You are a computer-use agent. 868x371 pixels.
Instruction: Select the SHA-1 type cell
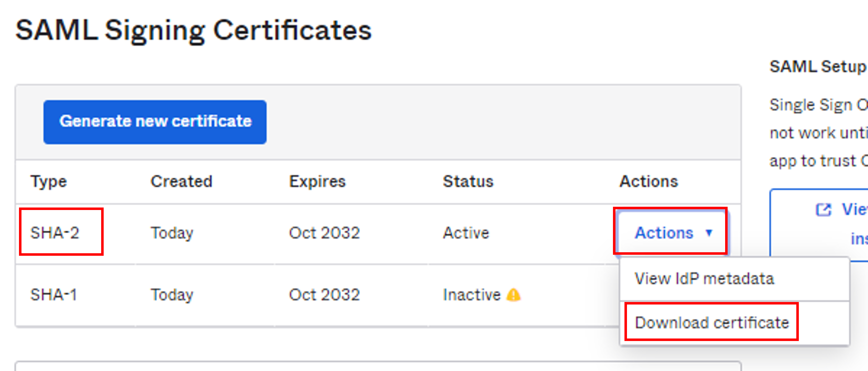pos(53,294)
